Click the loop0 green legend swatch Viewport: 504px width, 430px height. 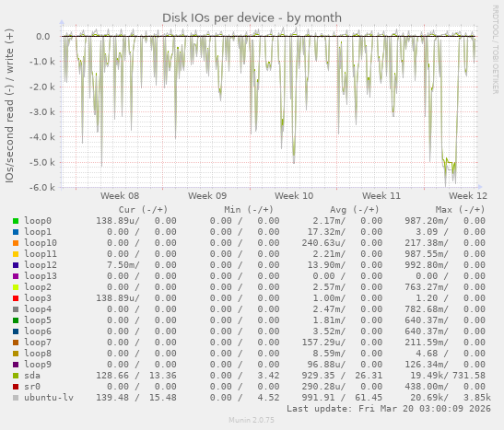click(16, 221)
